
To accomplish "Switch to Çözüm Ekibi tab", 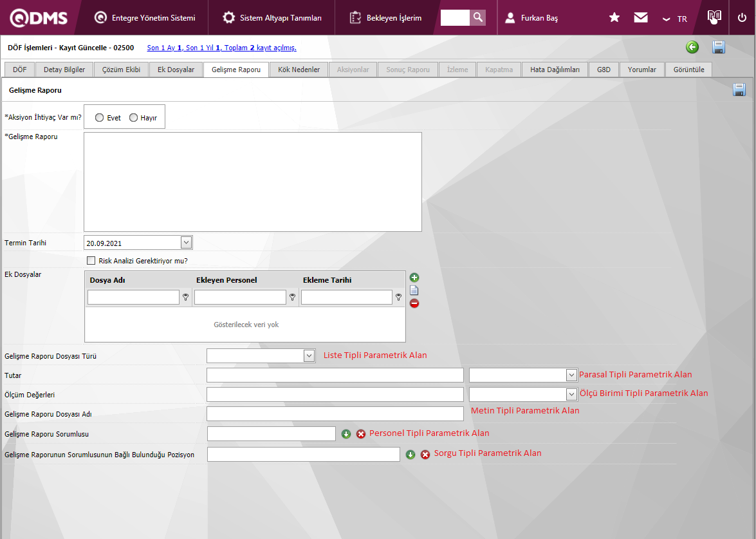I will (x=121, y=70).
